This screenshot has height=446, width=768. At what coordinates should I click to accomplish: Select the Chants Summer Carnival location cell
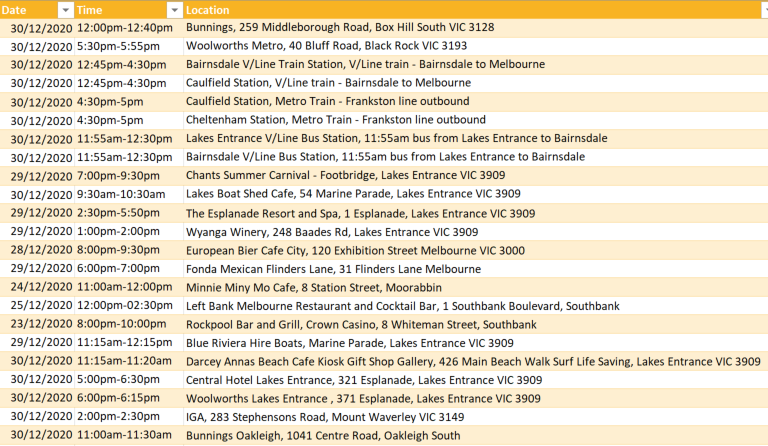[476, 176]
